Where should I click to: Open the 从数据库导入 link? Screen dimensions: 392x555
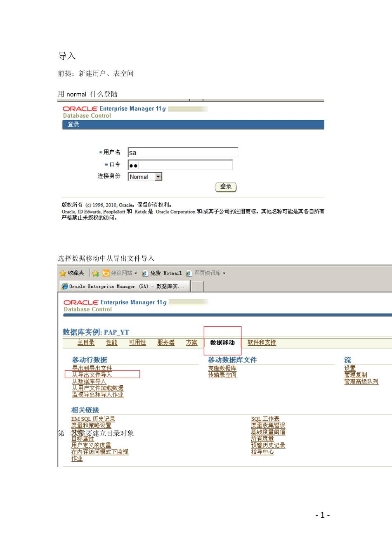coord(89,382)
